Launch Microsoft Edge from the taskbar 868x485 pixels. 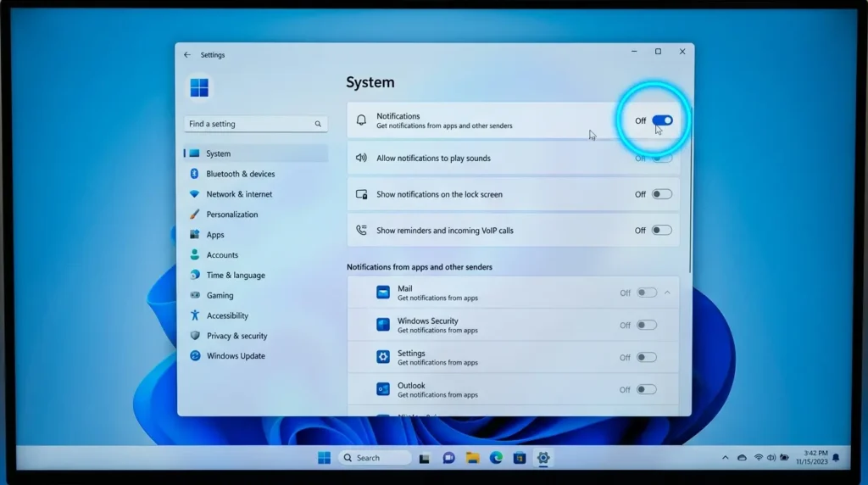click(x=496, y=458)
